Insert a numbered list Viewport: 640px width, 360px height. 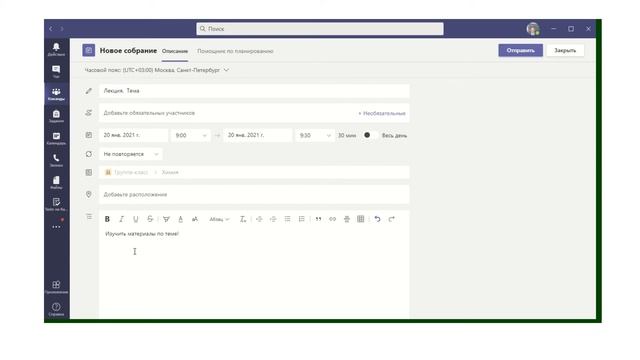click(302, 219)
